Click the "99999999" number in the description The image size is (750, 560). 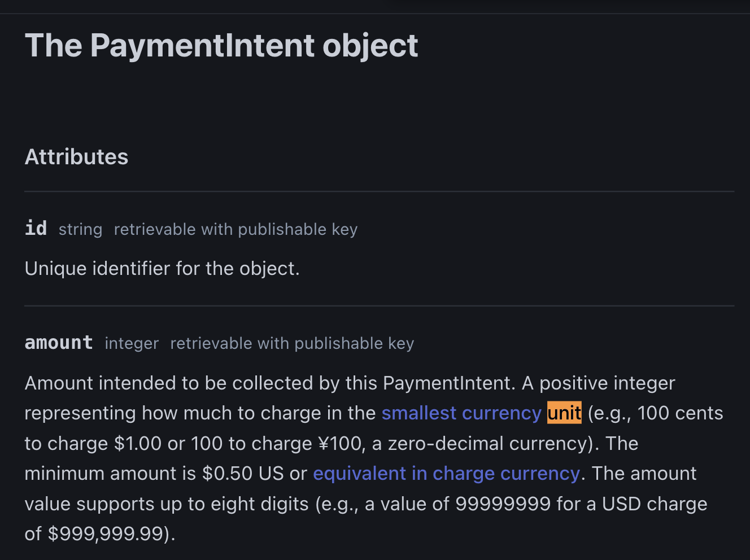(503, 504)
